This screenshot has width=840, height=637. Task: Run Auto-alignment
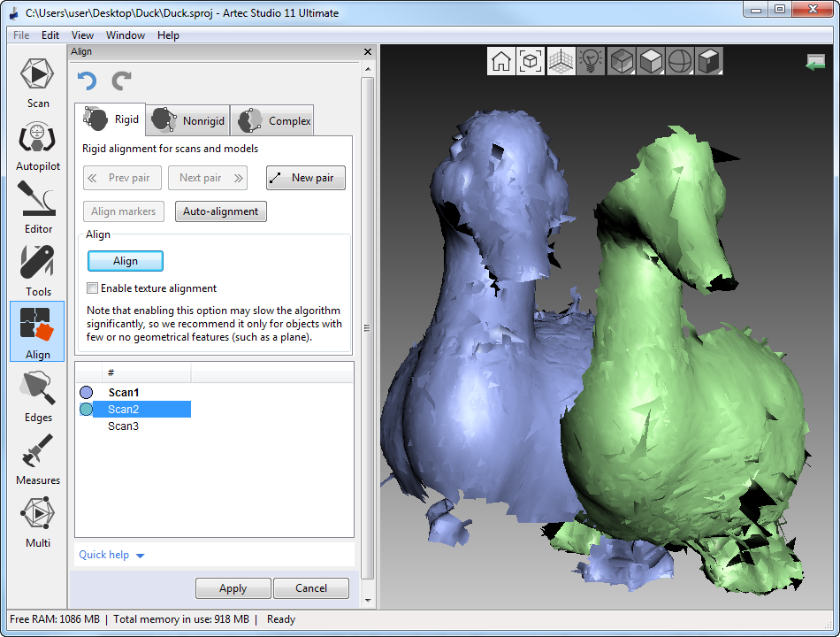coord(221,211)
